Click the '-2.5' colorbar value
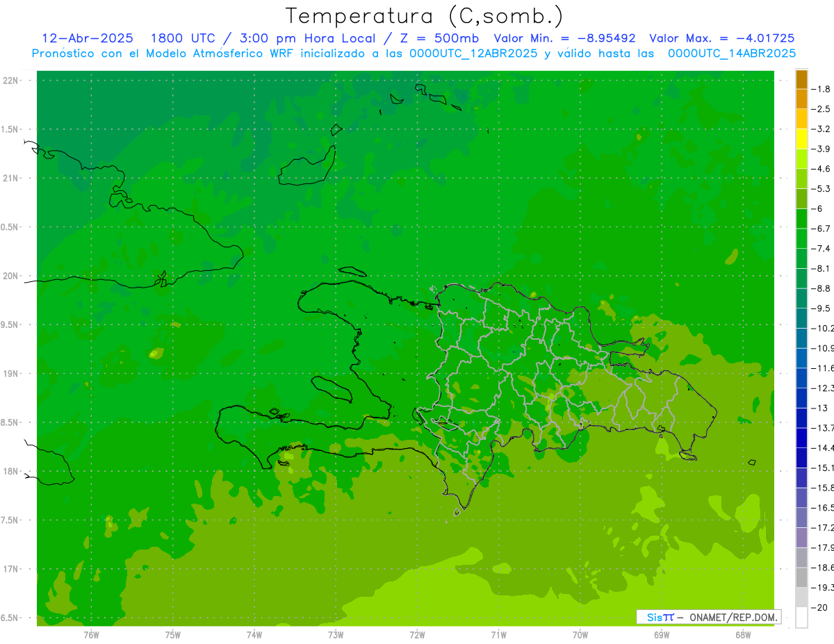This screenshot has height=644, width=834. point(821,109)
